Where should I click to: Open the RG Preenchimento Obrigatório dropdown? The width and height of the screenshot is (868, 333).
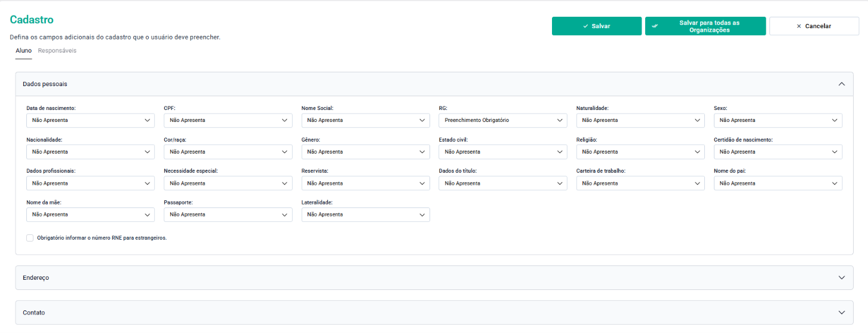click(x=503, y=120)
